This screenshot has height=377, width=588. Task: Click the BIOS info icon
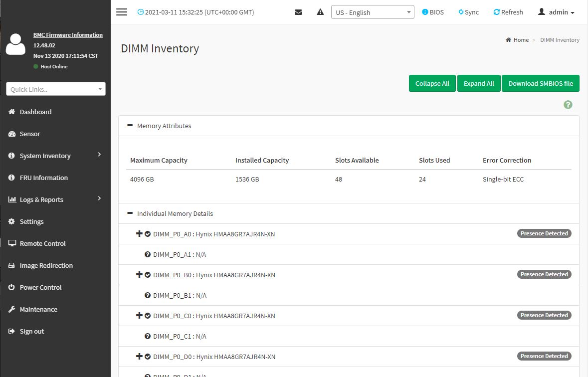point(425,12)
